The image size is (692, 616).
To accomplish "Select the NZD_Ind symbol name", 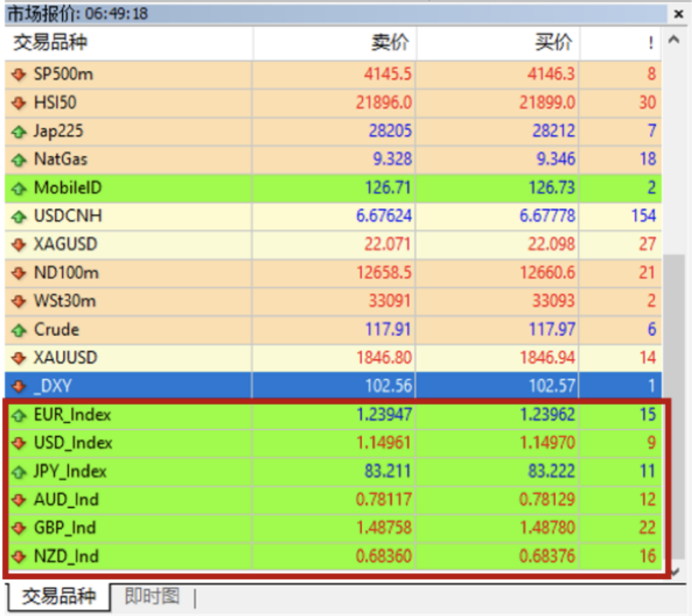I will point(66,556).
